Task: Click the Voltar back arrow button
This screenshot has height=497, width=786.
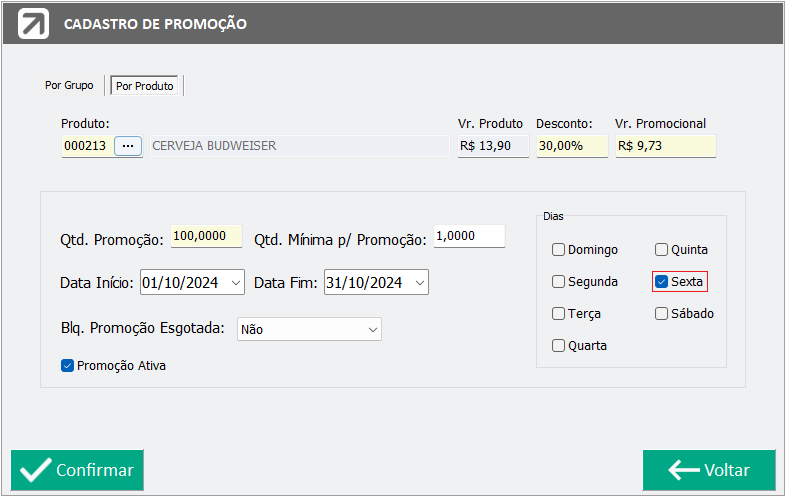Action: click(x=709, y=470)
